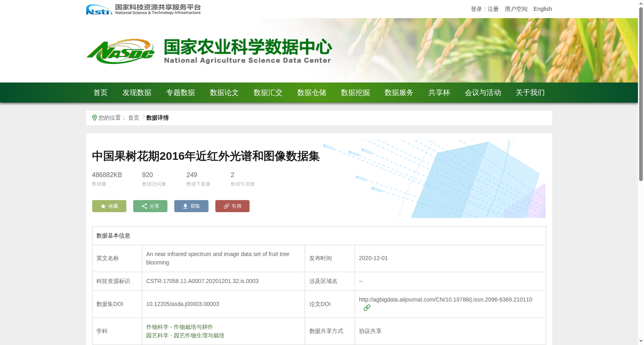Viewport: 644px width, 345px height.
Task: Click the 数据基本信息 section header
Action: coord(114,236)
